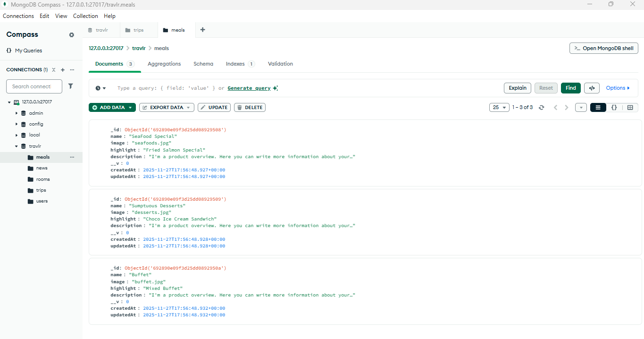Image resolution: width=644 pixels, height=339 pixels.
Task: Open Compass settings gear icon
Action: tap(72, 35)
